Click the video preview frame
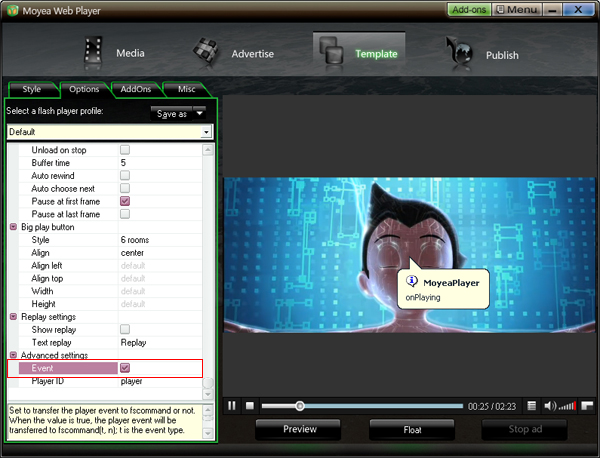 click(411, 255)
